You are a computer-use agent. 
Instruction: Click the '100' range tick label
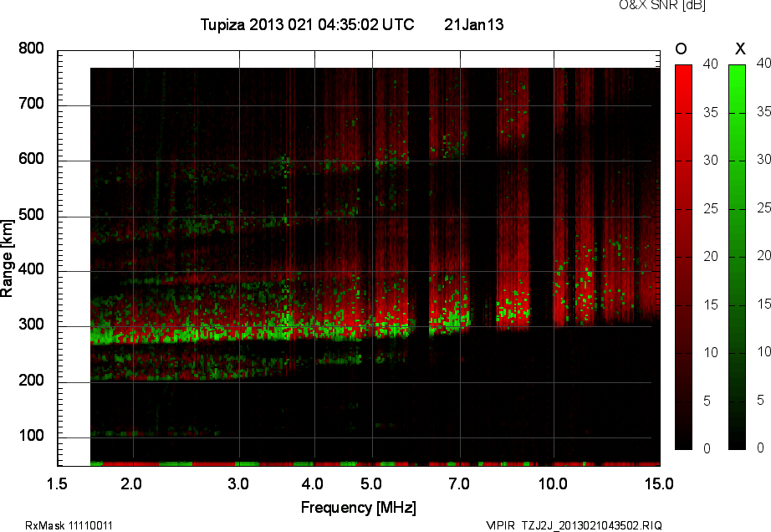point(32,436)
